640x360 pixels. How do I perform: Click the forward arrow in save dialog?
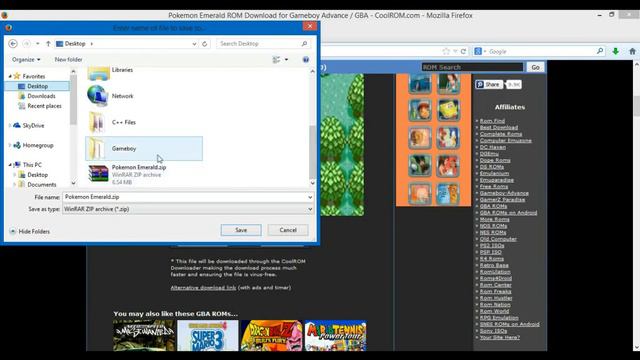pyautogui.click(x=26, y=43)
